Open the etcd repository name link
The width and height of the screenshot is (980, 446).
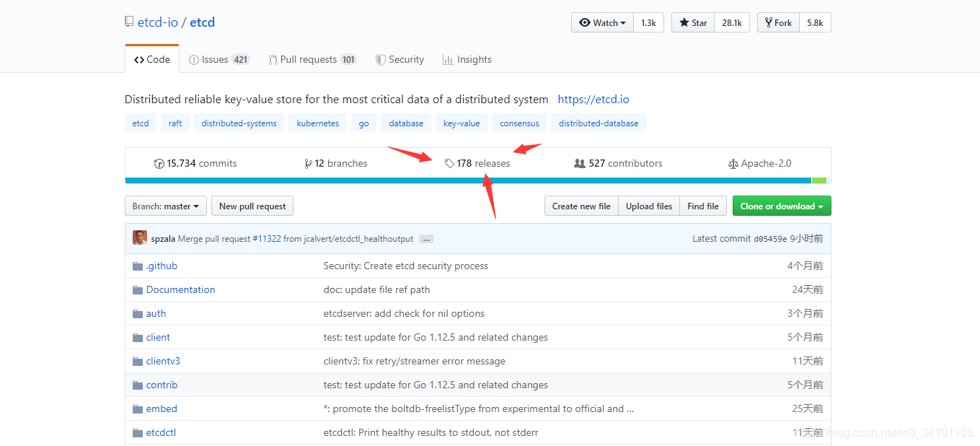(203, 22)
